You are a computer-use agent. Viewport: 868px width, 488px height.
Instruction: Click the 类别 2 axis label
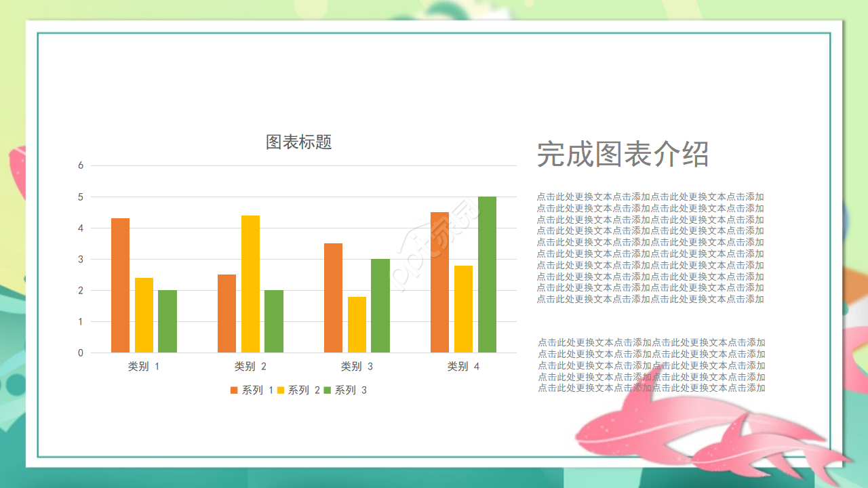pyautogui.click(x=250, y=365)
